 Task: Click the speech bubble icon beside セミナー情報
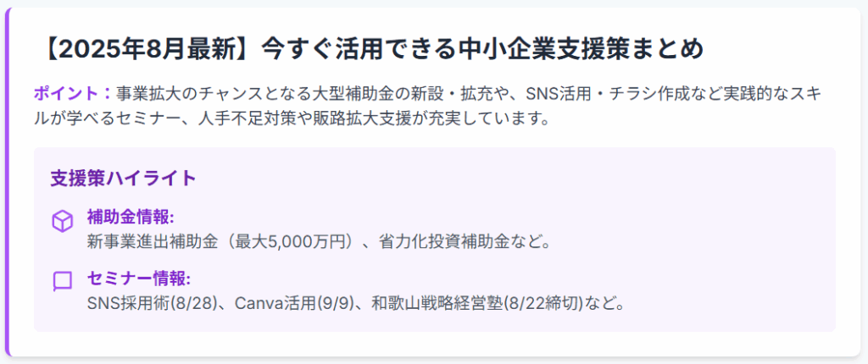(x=63, y=281)
